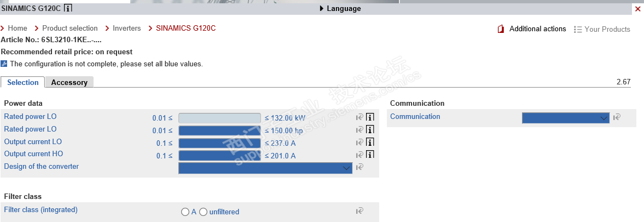Click the Output current LO label
This screenshot has width=644, height=222.
(33, 142)
